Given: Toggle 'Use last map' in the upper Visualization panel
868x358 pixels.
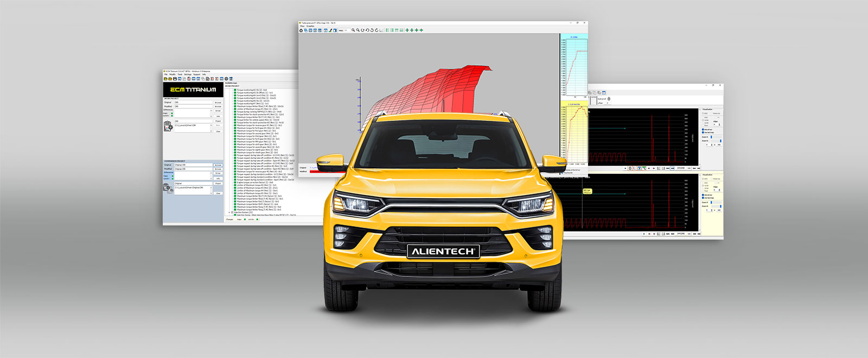Looking at the screenshot, I should tap(703, 133).
